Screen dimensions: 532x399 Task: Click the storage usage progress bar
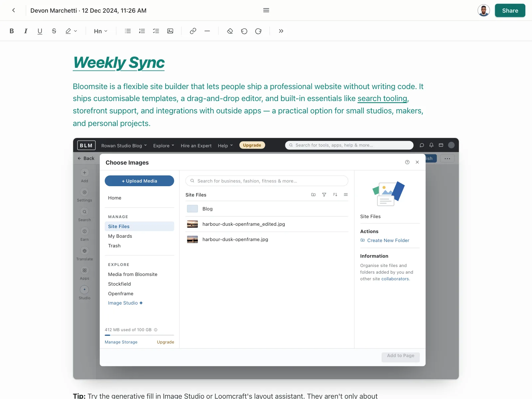[139, 335]
